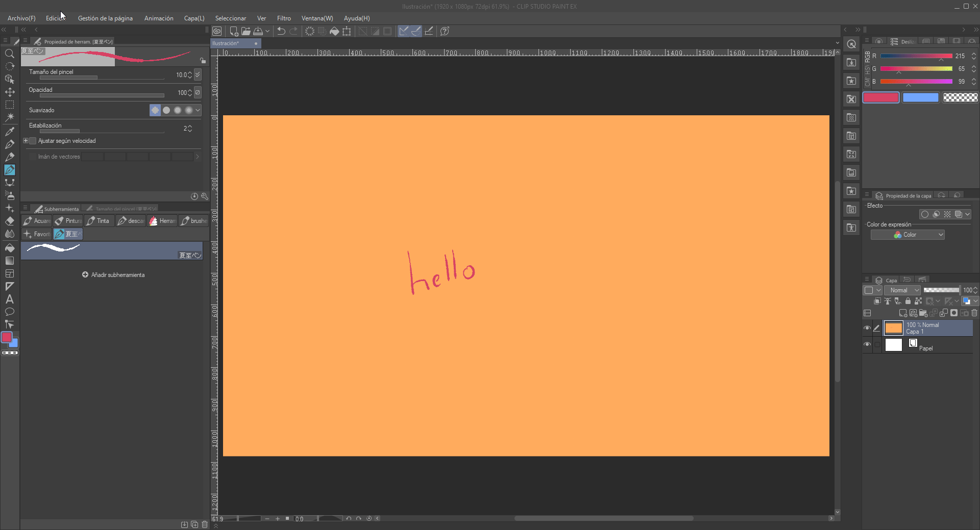The width and height of the screenshot is (980, 530).
Task: Select the Fill bucket tool
Action: [x=10, y=248]
